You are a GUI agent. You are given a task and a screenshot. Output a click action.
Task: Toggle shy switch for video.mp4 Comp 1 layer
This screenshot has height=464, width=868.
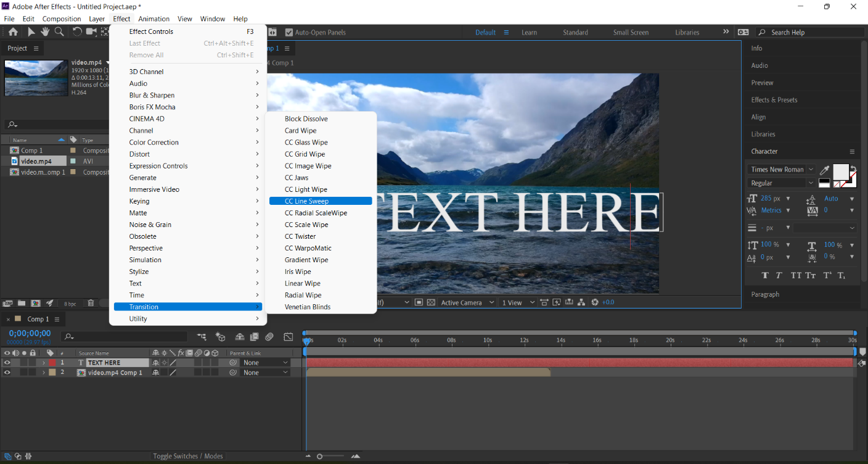coord(155,373)
